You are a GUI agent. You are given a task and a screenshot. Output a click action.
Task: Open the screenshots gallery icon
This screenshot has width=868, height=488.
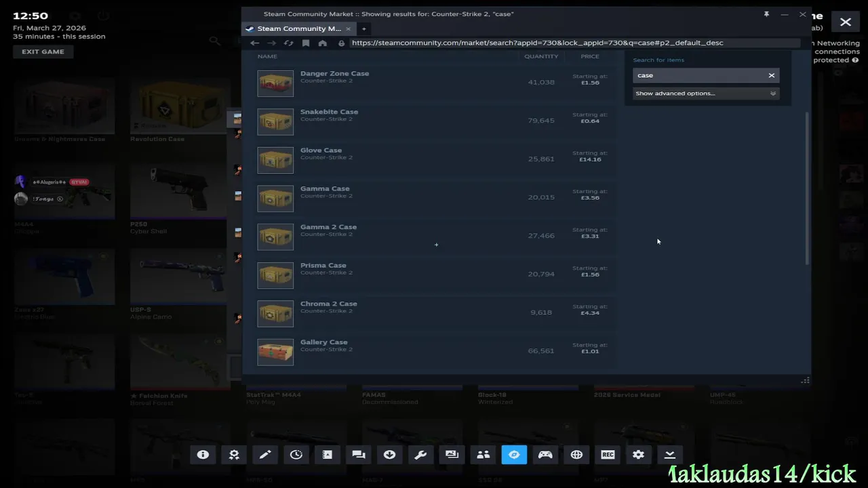click(452, 455)
